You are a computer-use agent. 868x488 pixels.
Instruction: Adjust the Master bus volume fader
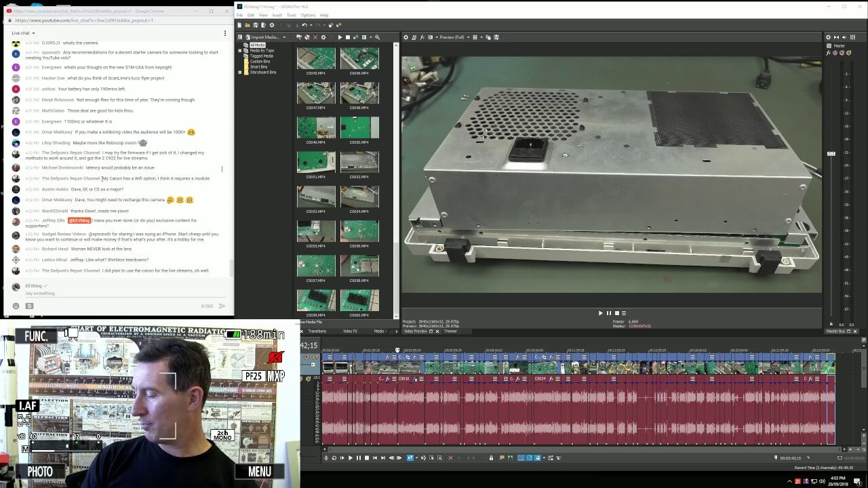(831, 154)
